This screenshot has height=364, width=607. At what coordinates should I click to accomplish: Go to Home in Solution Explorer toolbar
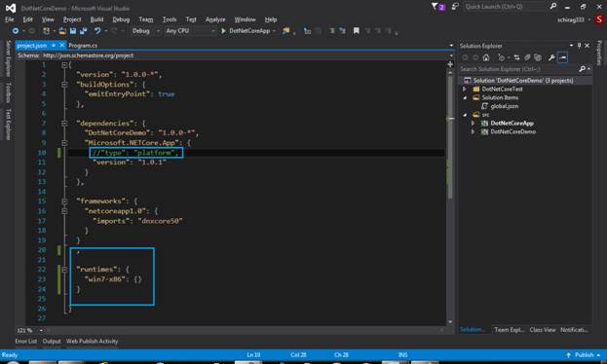(486, 57)
